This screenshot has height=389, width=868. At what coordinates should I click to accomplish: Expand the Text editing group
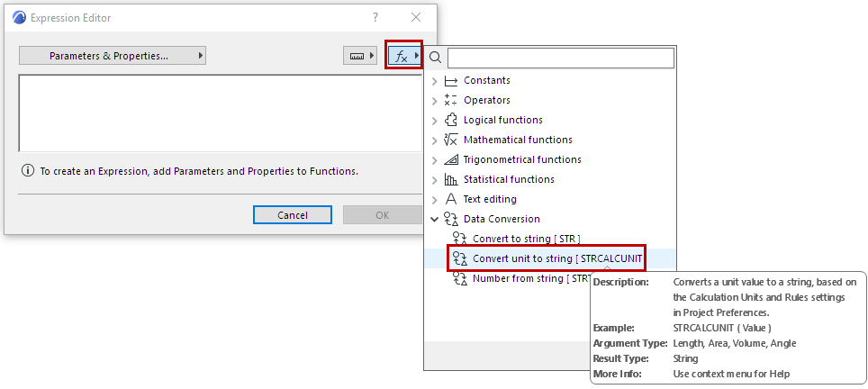click(x=435, y=200)
